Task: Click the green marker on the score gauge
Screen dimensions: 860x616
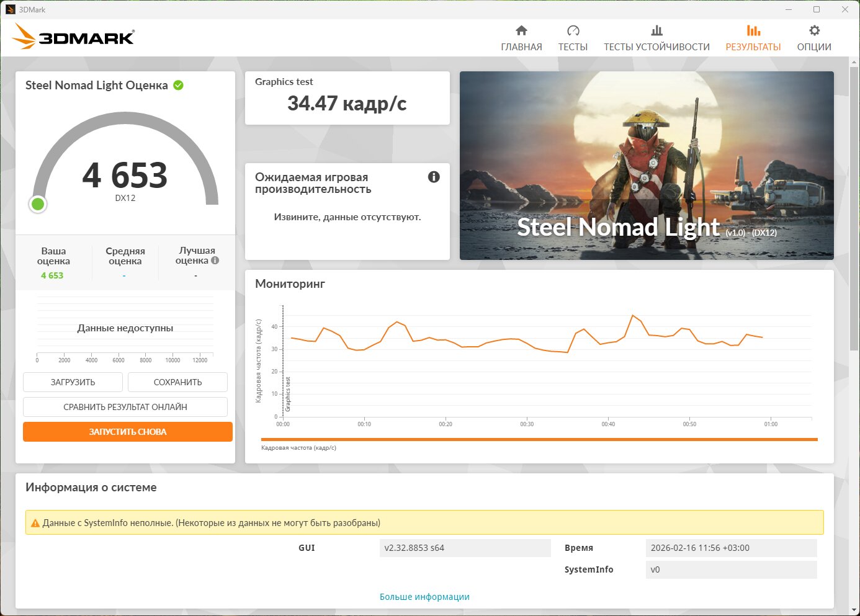Action: coord(38,204)
